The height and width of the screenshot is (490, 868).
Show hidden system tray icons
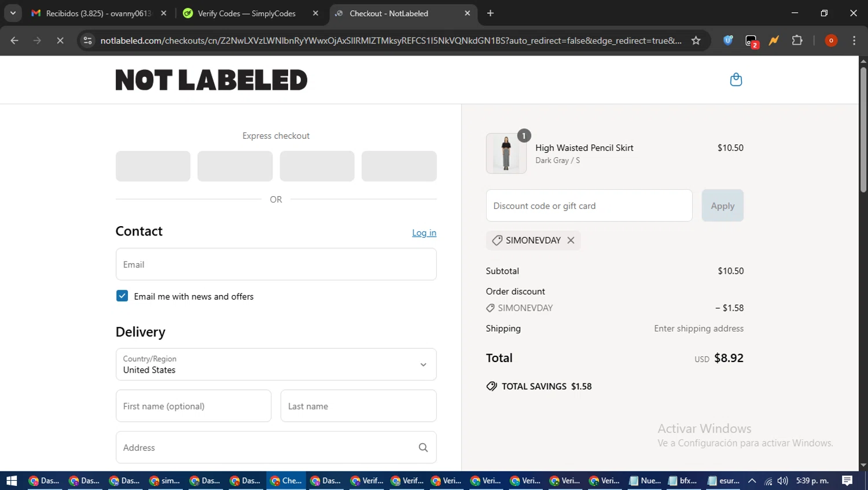coord(752,481)
